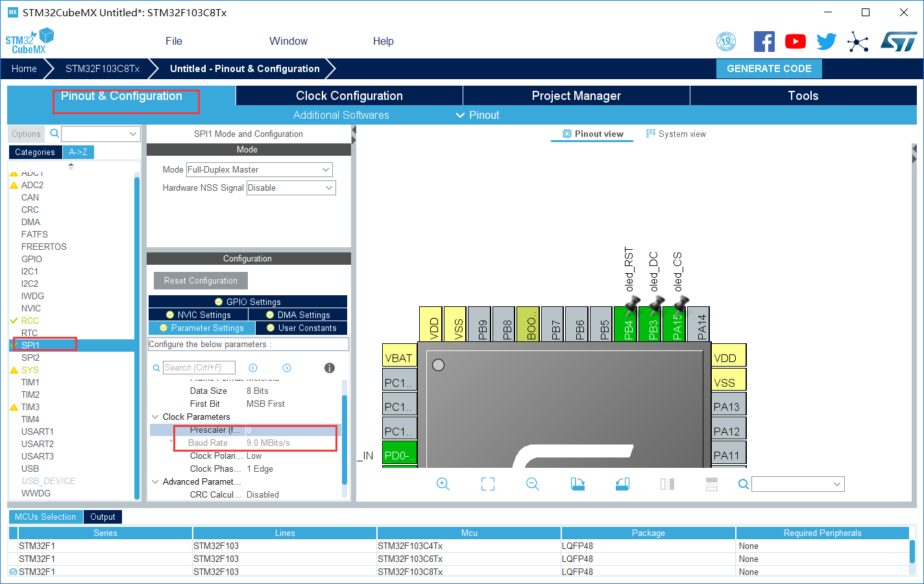924x584 pixels.
Task: Rotate the chip view counter-clockwise
Action: pyautogui.click(x=622, y=484)
